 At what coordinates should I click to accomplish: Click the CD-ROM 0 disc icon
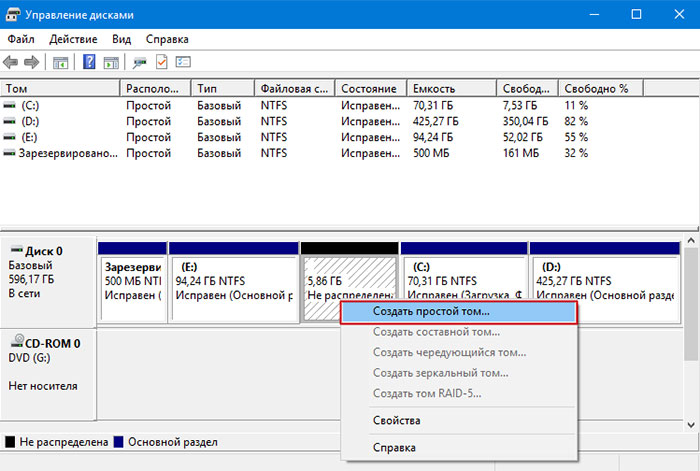17,341
